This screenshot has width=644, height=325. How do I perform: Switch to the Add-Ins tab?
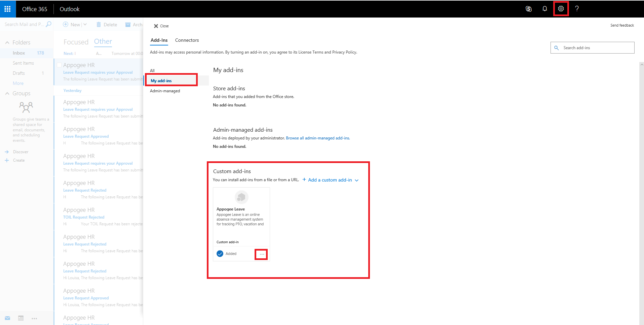click(x=159, y=40)
